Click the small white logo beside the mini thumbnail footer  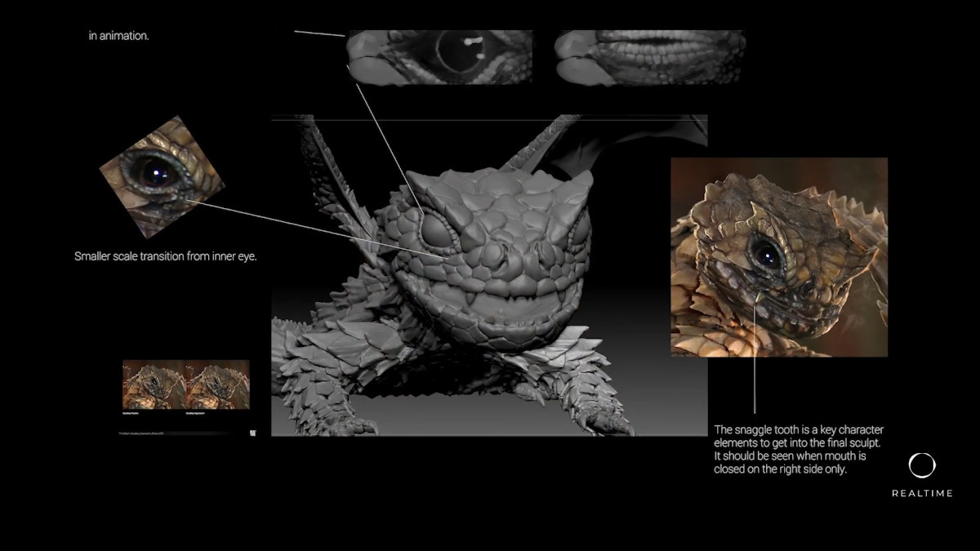coord(252,433)
